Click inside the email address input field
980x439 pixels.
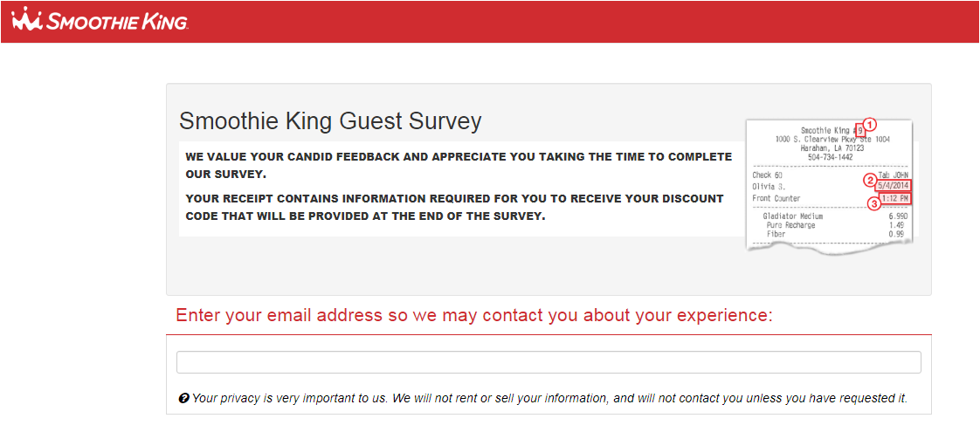click(x=549, y=362)
